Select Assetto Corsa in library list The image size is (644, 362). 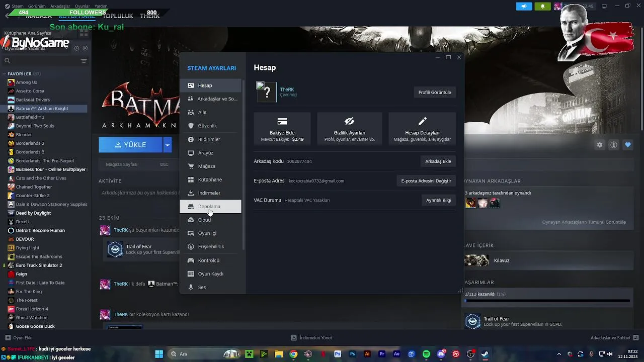tap(30, 91)
